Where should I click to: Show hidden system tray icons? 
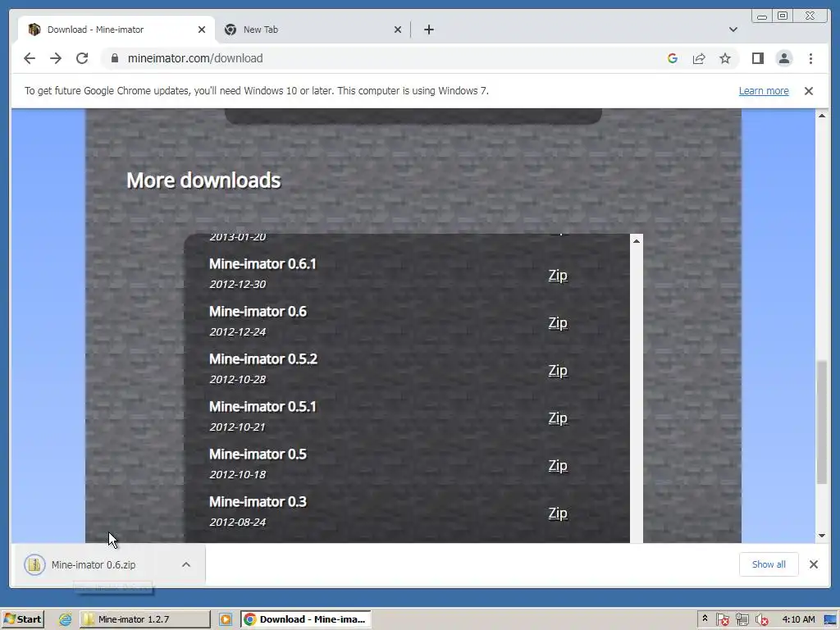click(705, 619)
